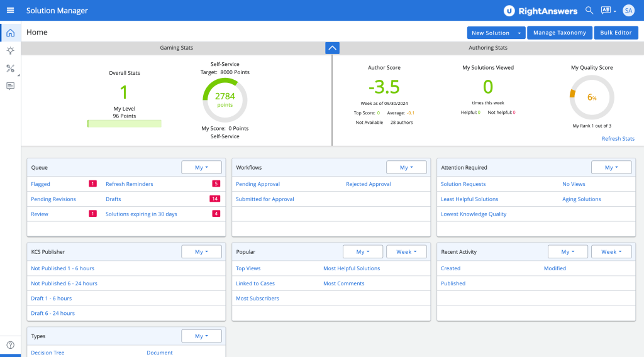
Task: Open the Popular My dropdown
Action: [x=363, y=251]
